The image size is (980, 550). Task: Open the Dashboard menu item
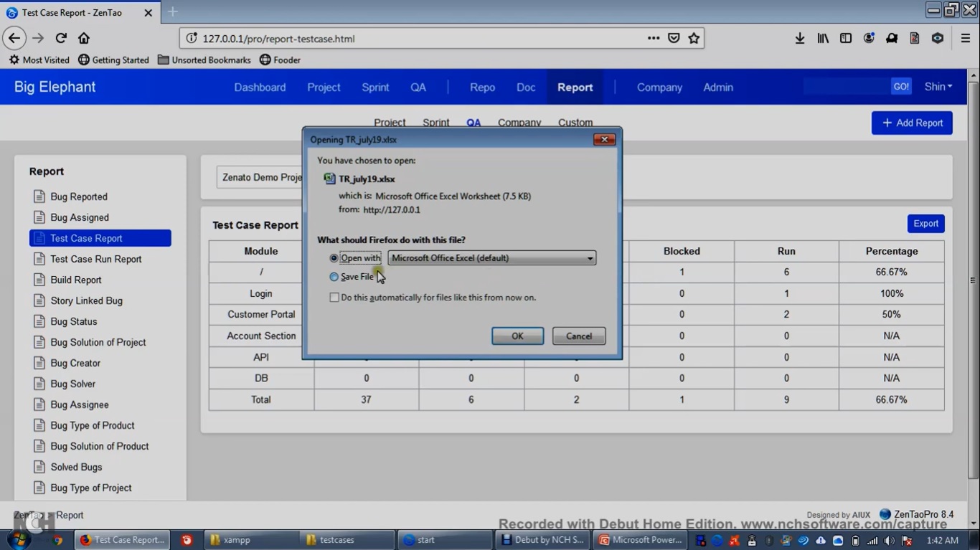coord(260,87)
